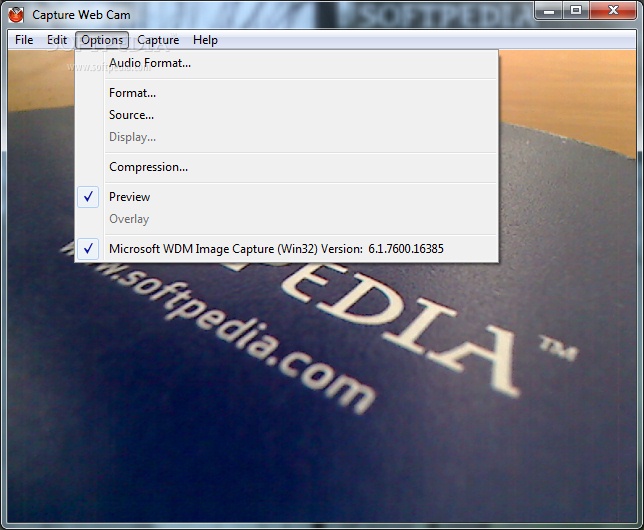Toggle Microsoft WDM Image Capture driver
Image resolution: width=644 pixels, height=530 pixels.
[287, 249]
